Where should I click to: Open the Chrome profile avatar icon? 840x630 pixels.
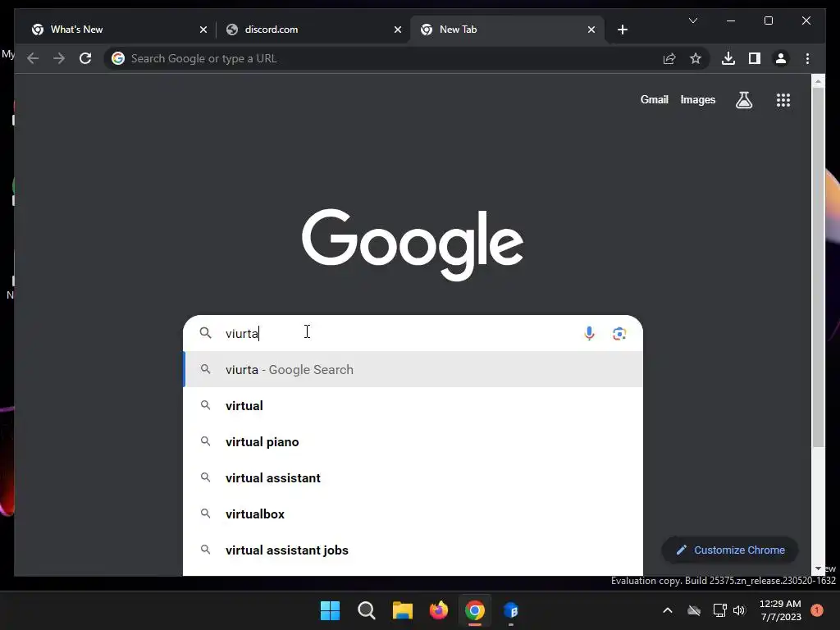click(x=781, y=58)
